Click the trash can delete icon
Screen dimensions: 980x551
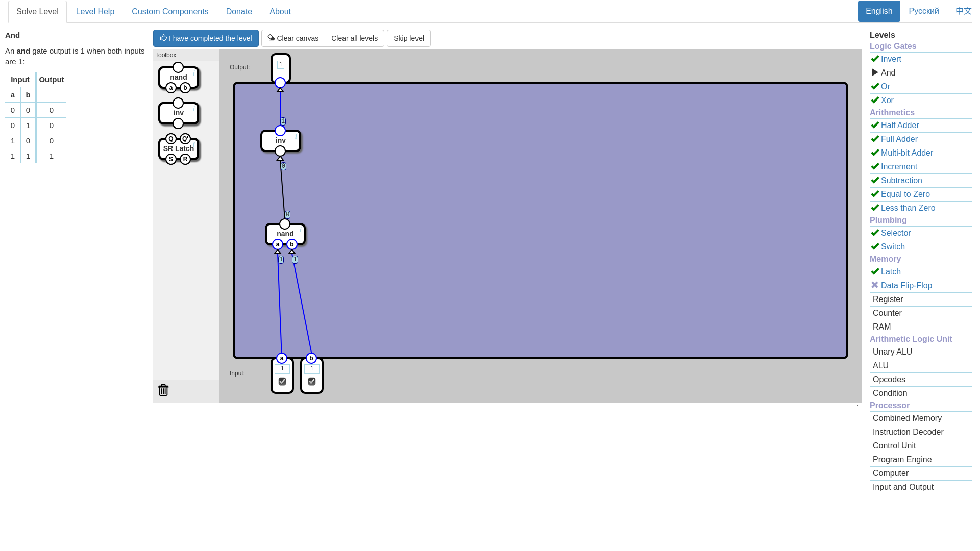pyautogui.click(x=163, y=390)
